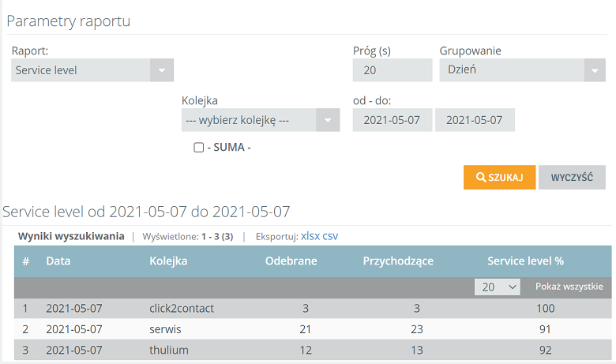This screenshot has height=364, width=616.
Task: Export results as csv
Action: (x=330, y=236)
